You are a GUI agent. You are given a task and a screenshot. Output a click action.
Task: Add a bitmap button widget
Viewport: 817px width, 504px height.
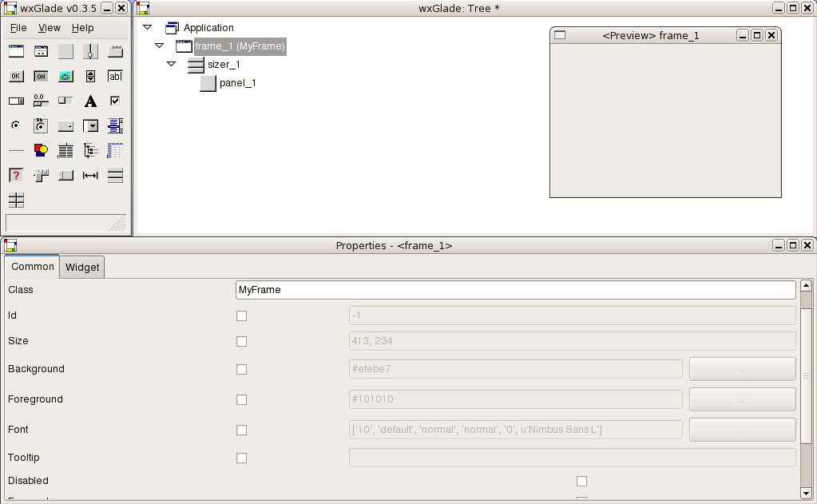click(65, 77)
